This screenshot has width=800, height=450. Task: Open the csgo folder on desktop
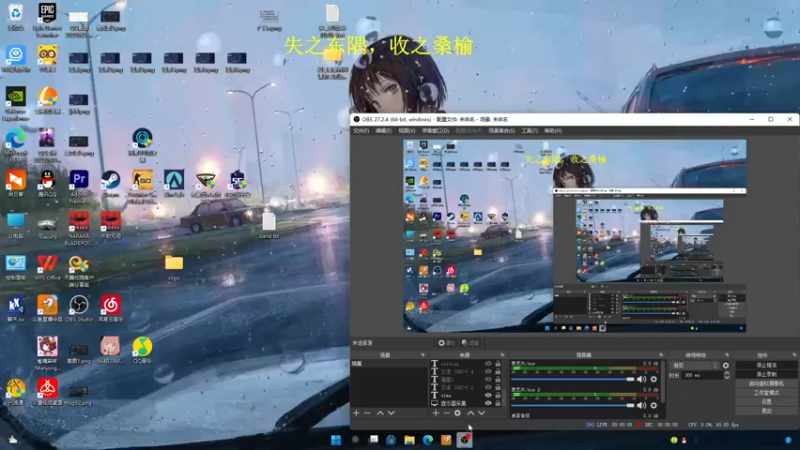click(174, 267)
